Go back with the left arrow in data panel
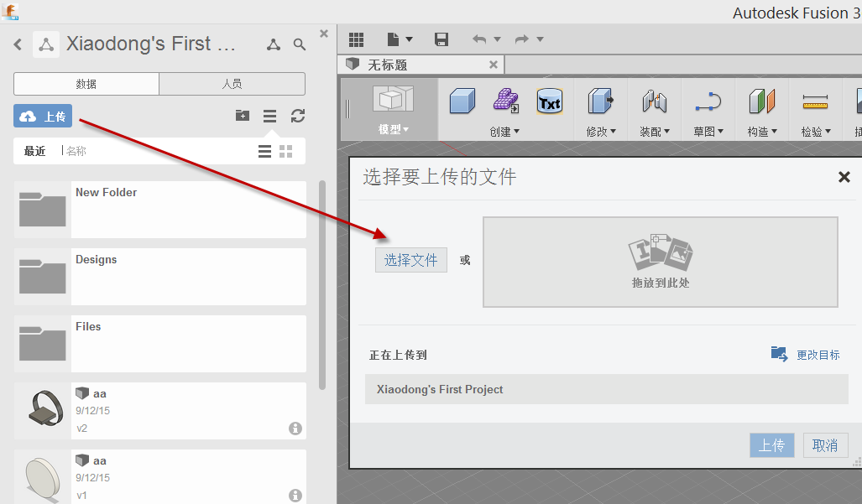The image size is (862, 504). pos(18,44)
